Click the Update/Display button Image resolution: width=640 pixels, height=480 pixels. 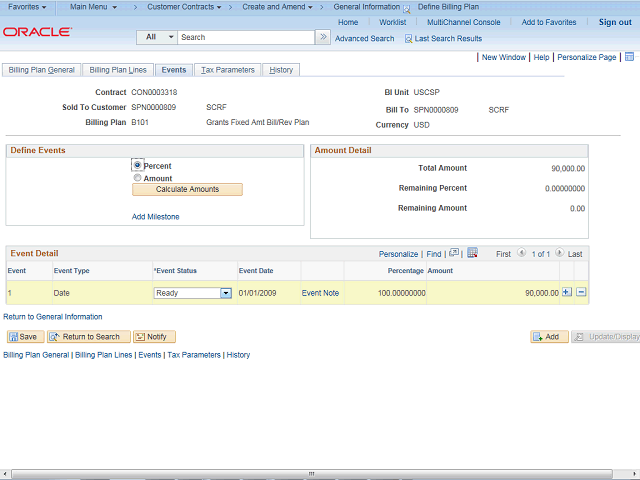pos(606,337)
